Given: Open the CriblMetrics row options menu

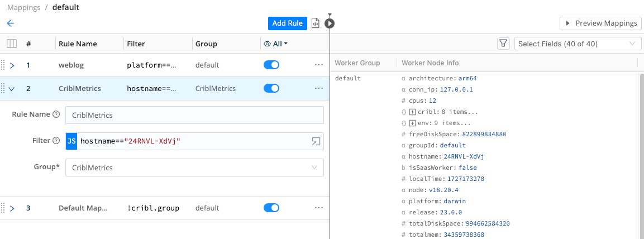Looking at the screenshot, I should (x=319, y=88).
